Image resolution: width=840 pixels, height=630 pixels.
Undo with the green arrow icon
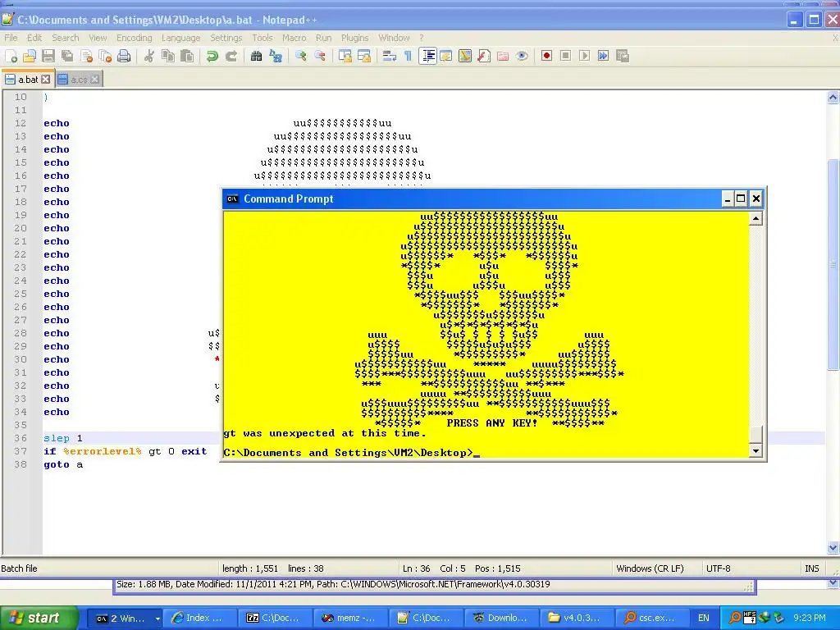click(212, 56)
